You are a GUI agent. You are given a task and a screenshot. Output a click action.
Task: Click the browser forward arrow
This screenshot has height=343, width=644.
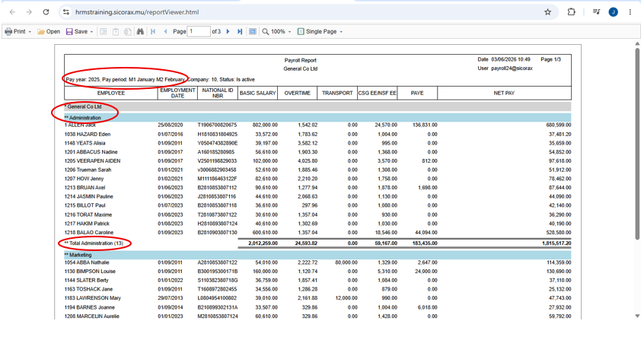coord(29,12)
